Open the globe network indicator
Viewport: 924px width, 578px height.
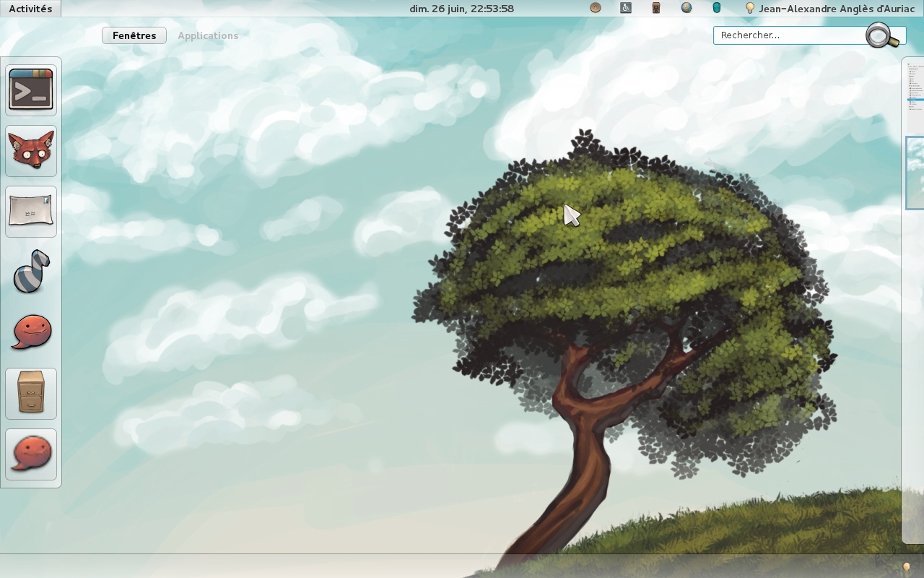point(687,8)
